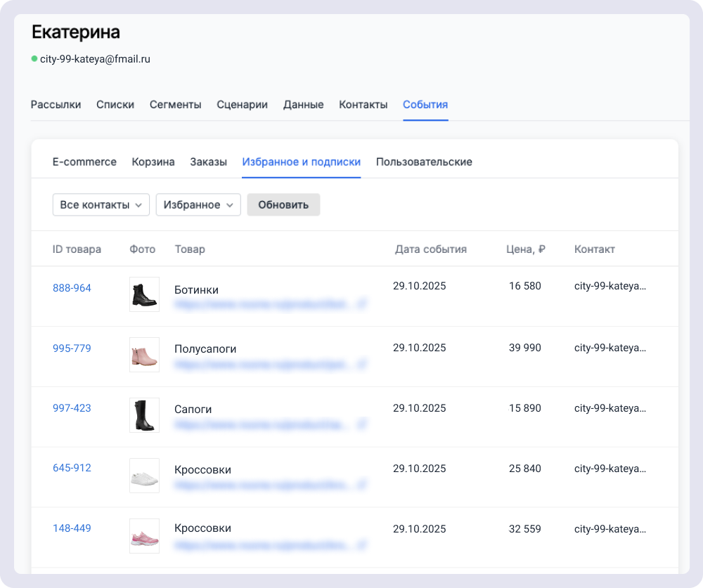Viewport: 703px width, 588px height.
Task: Click the Дата события column header
Action: 430,249
